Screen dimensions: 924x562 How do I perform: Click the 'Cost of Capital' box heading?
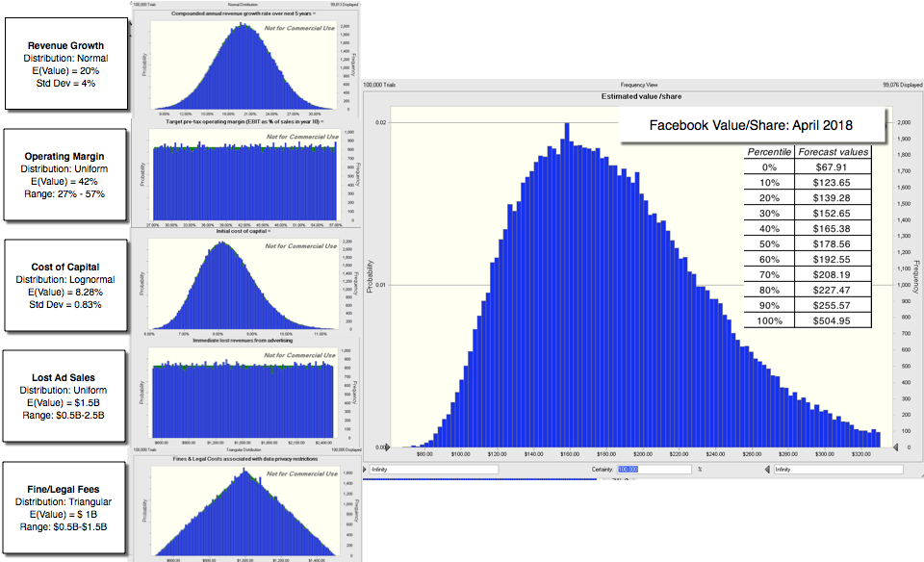click(65, 268)
